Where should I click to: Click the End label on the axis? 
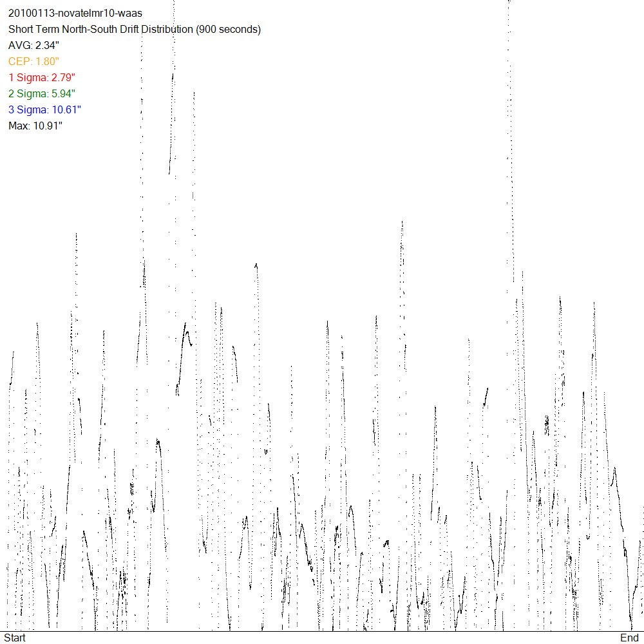tap(629, 638)
